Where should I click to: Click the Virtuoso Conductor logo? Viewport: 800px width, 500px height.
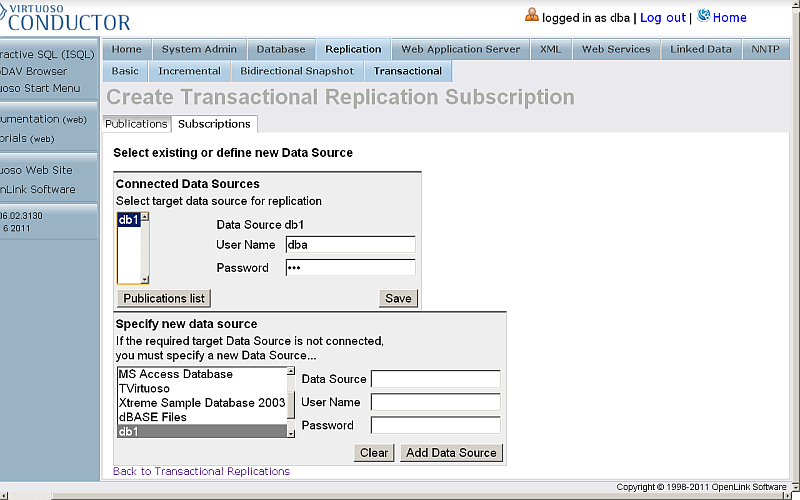coord(66,17)
